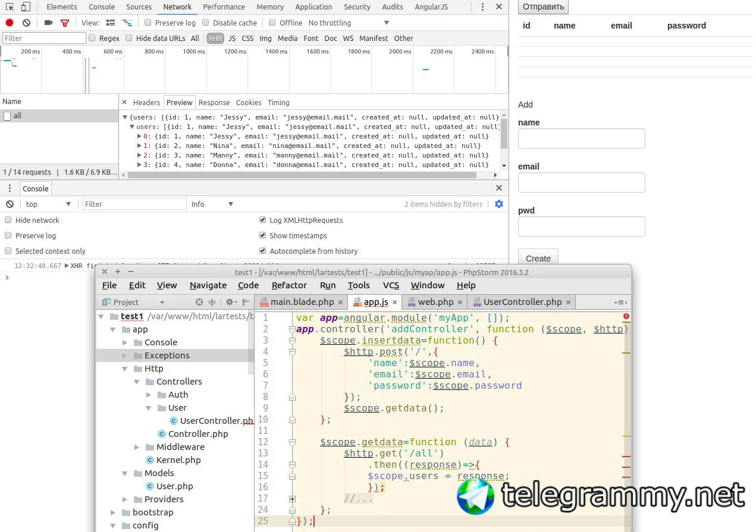Check Selected context only

(8, 251)
